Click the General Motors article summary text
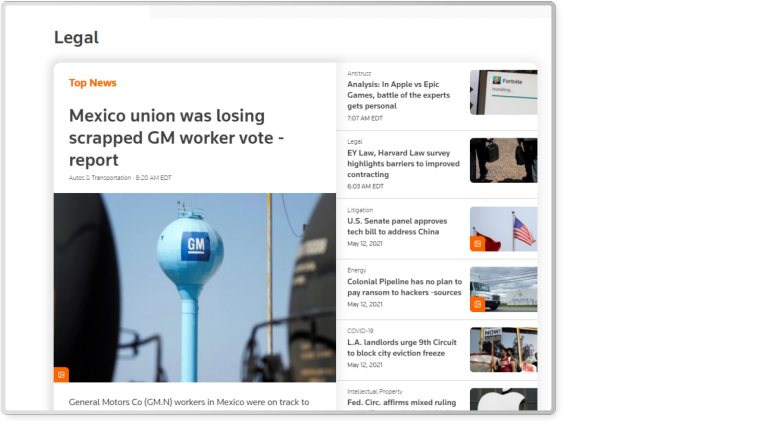This screenshot has height=432, width=768. [x=188, y=402]
